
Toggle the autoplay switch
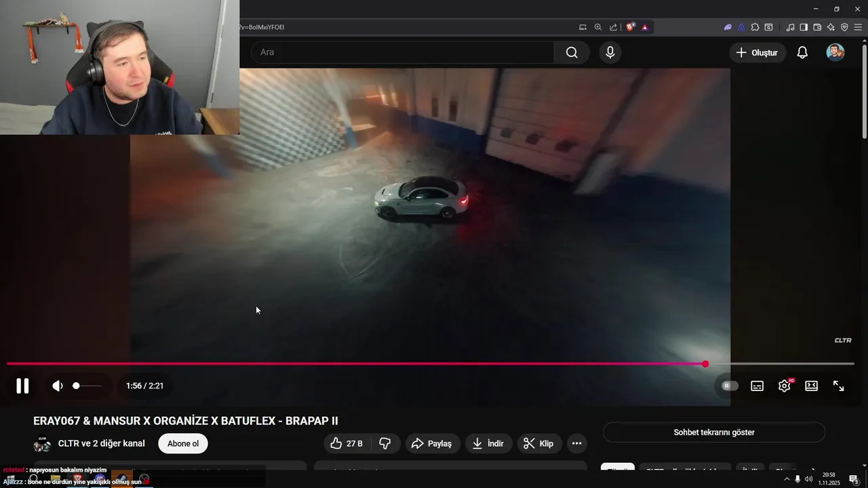730,386
